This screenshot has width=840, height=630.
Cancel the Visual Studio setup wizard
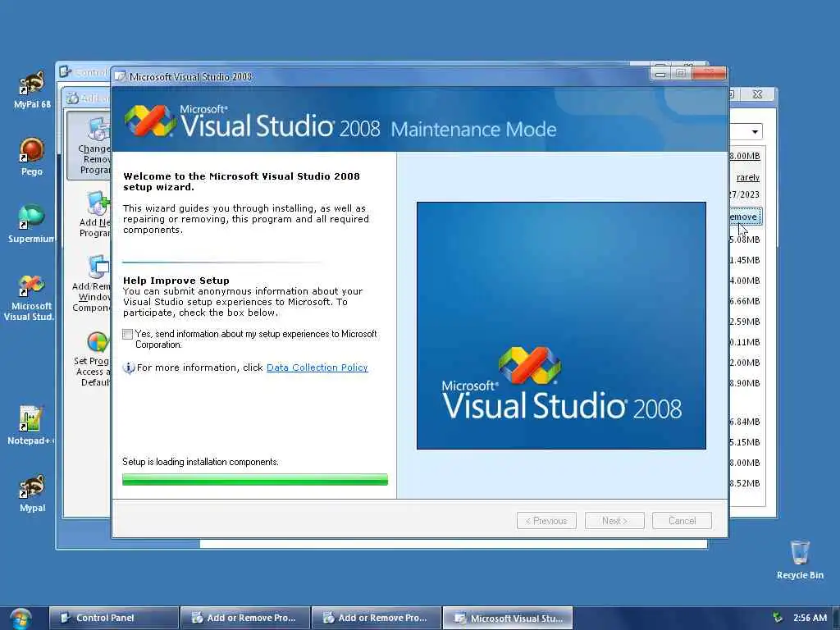click(x=682, y=521)
